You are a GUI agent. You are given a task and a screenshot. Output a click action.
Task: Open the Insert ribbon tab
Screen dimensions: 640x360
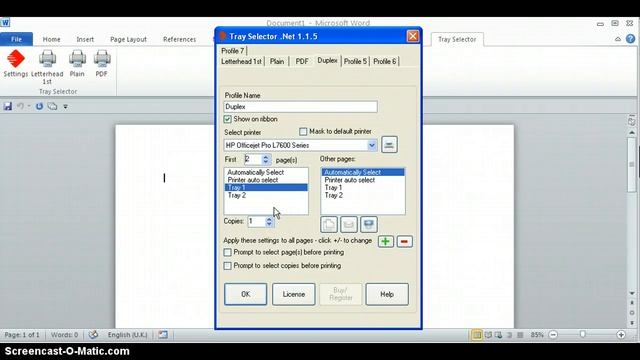pyautogui.click(x=85, y=39)
